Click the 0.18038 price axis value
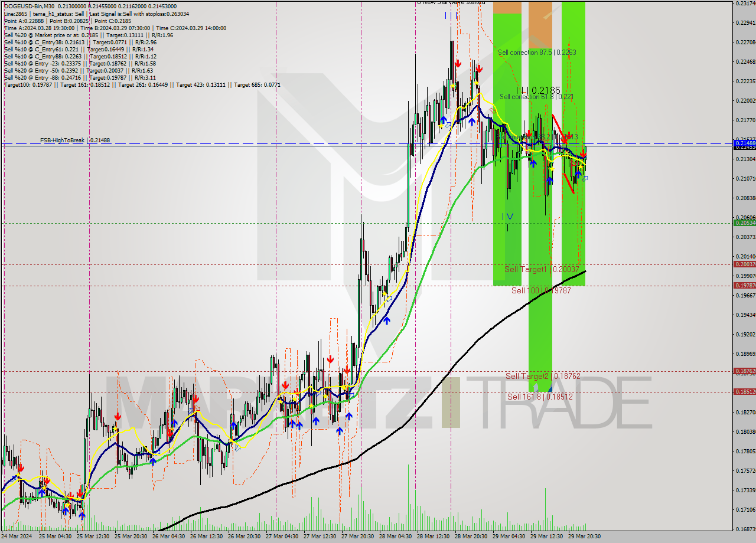 click(x=745, y=431)
